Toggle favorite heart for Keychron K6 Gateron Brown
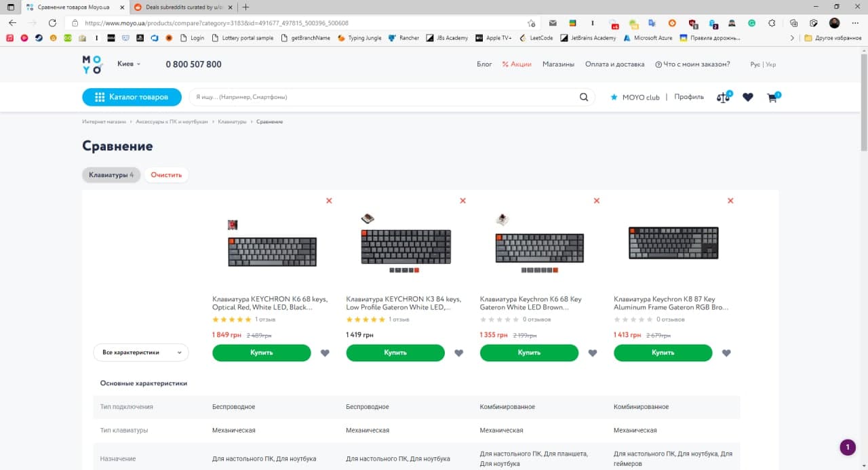This screenshot has height=470, width=868. click(x=593, y=353)
